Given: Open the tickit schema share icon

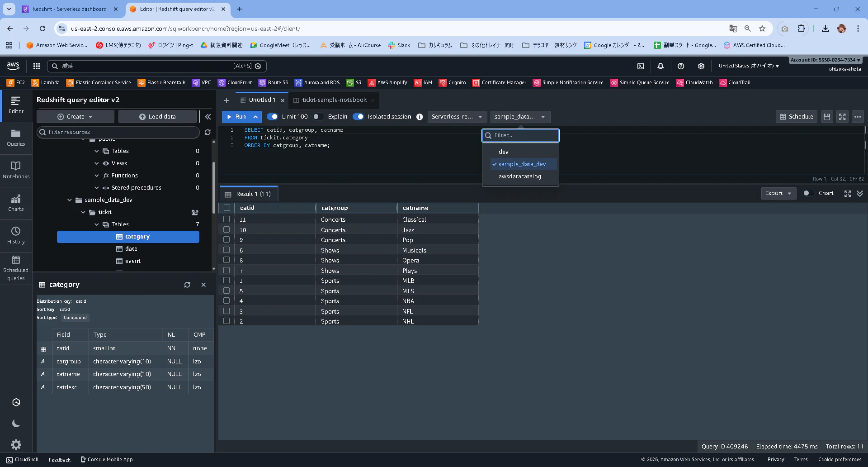Looking at the screenshot, I should (x=195, y=212).
